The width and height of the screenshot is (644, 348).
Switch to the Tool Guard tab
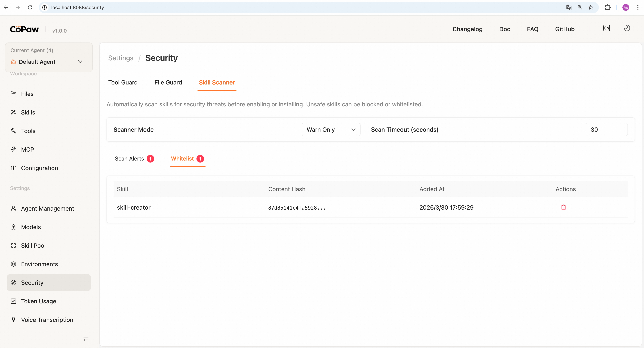(123, 82)
